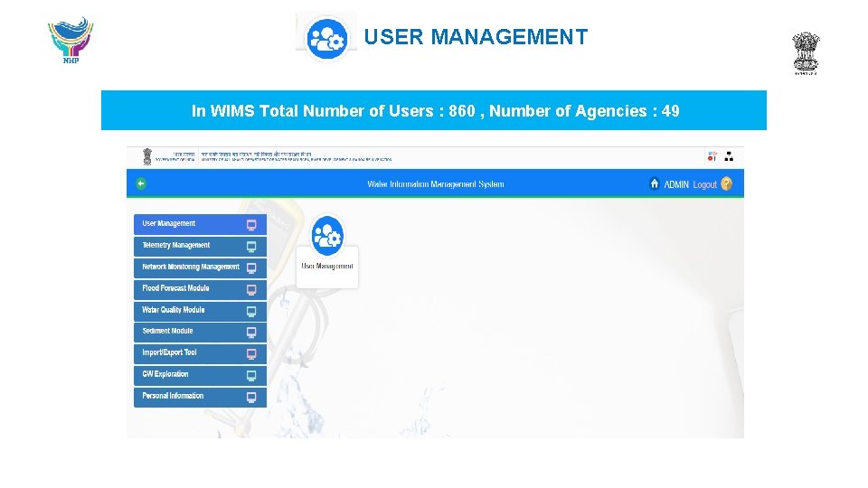The image size is (868, 488).
Task: Click the NHP logo on the slide
Action: click(71, 40)
